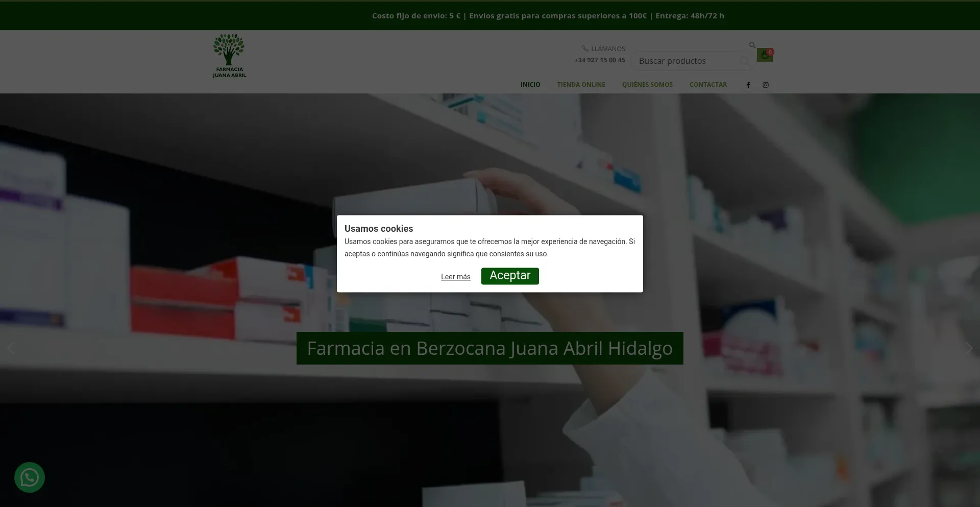Click the LLÁMANOS label
The height and width of the screenshot is (507, 980).
(608, 49)
